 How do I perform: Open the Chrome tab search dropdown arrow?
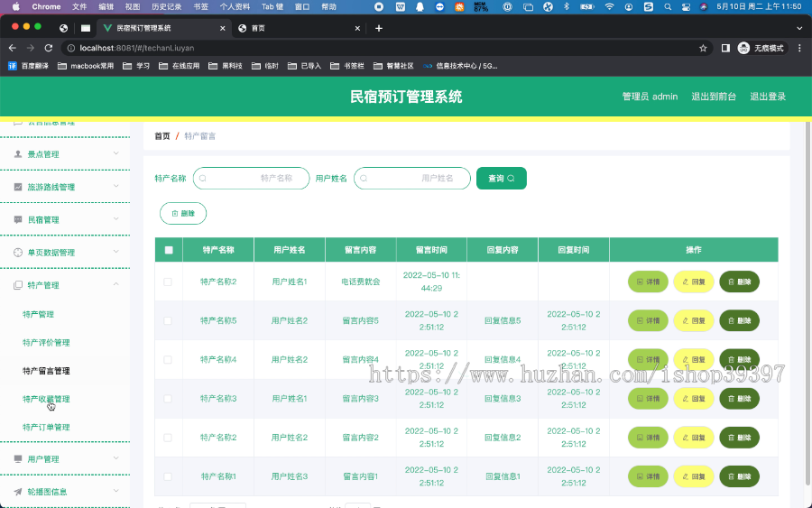[x=799, y=28]
